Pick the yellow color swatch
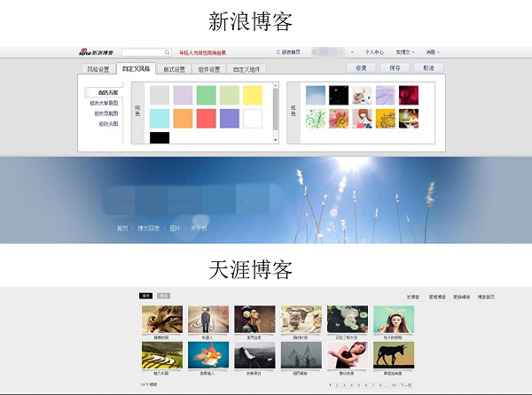 253,95
